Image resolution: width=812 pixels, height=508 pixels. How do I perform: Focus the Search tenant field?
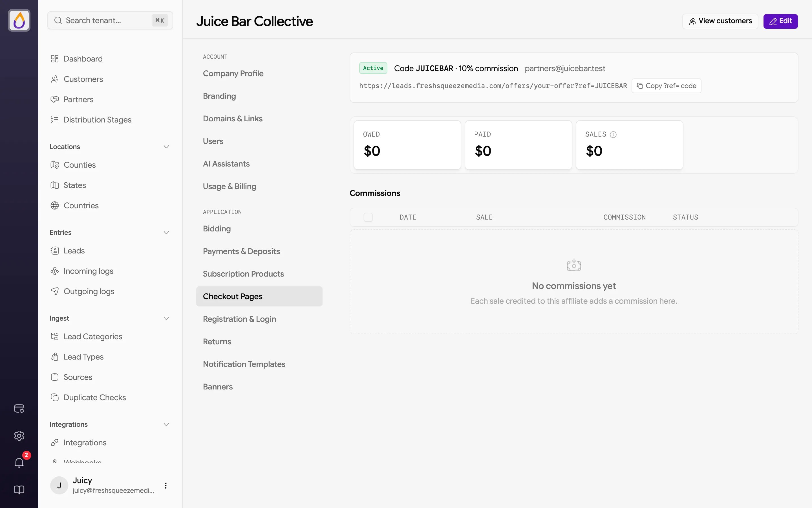tap(110, 21)
